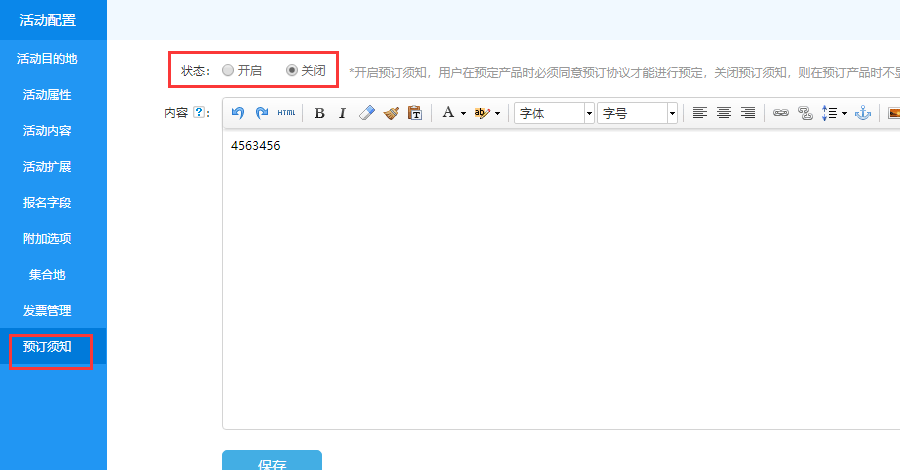The width and height of the screenshot is (900, 470).
Task: Toggle italic formatting
Action: [342, 113]
